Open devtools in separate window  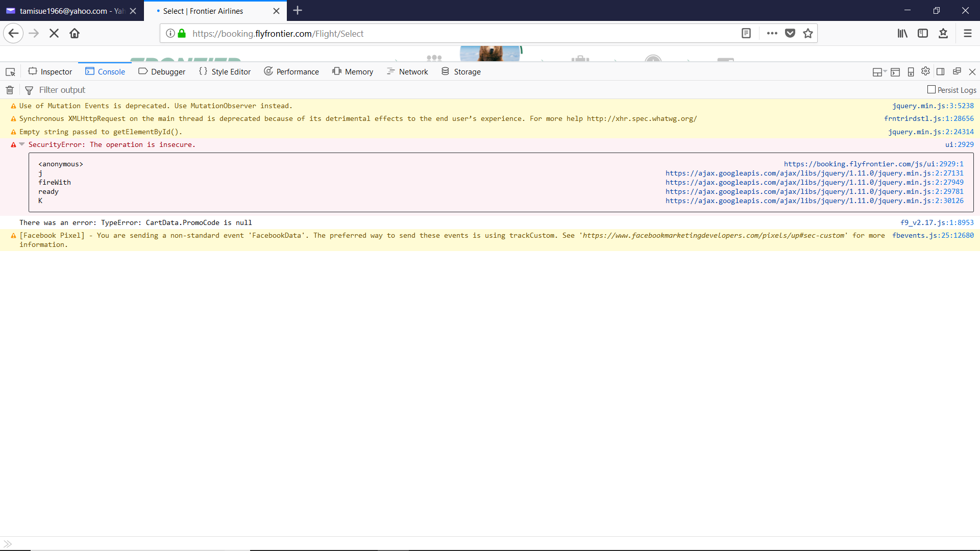(957, 71)
